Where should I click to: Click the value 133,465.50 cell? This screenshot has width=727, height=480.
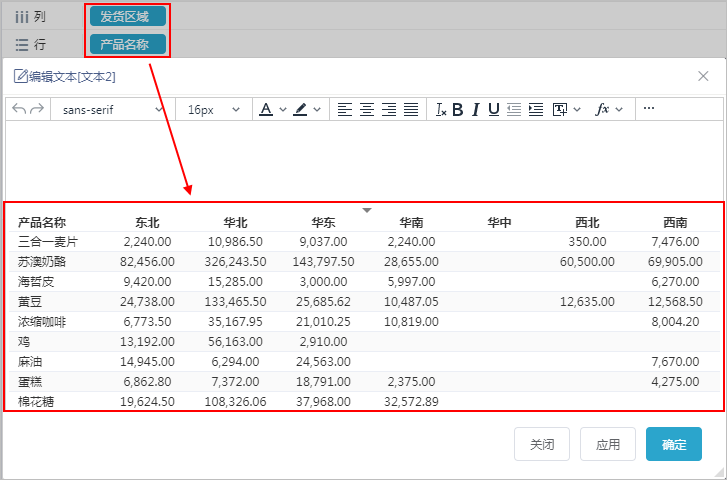pos(236,302)
